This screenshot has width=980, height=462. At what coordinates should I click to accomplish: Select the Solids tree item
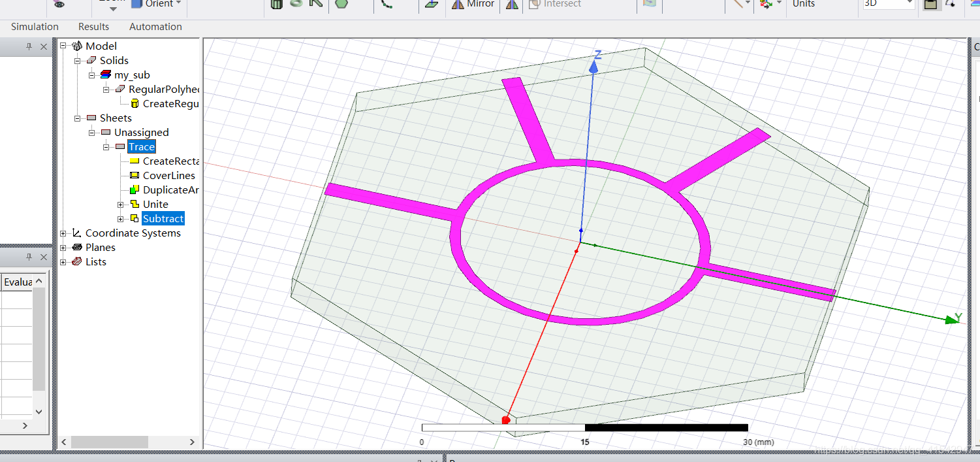click(114, 60)
